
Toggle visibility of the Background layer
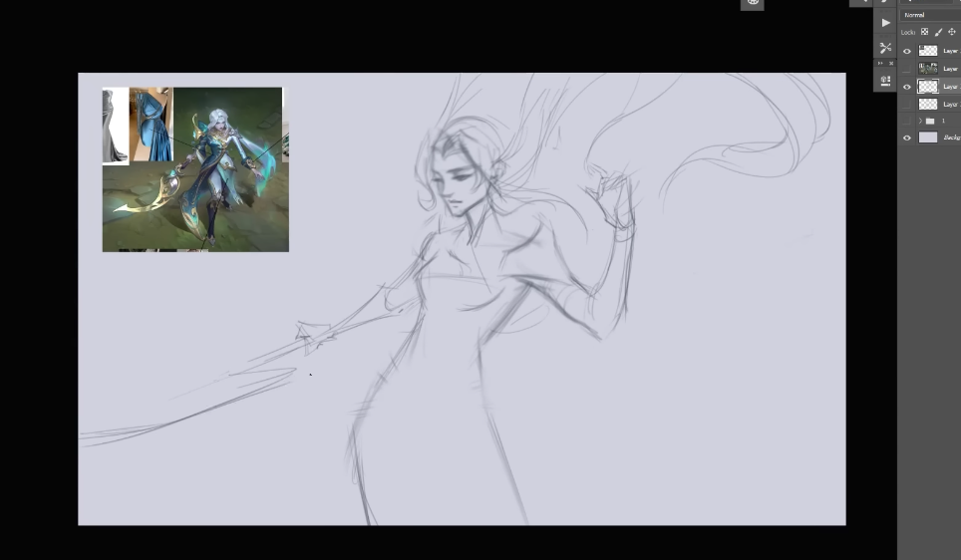click(x=907, y=138)
